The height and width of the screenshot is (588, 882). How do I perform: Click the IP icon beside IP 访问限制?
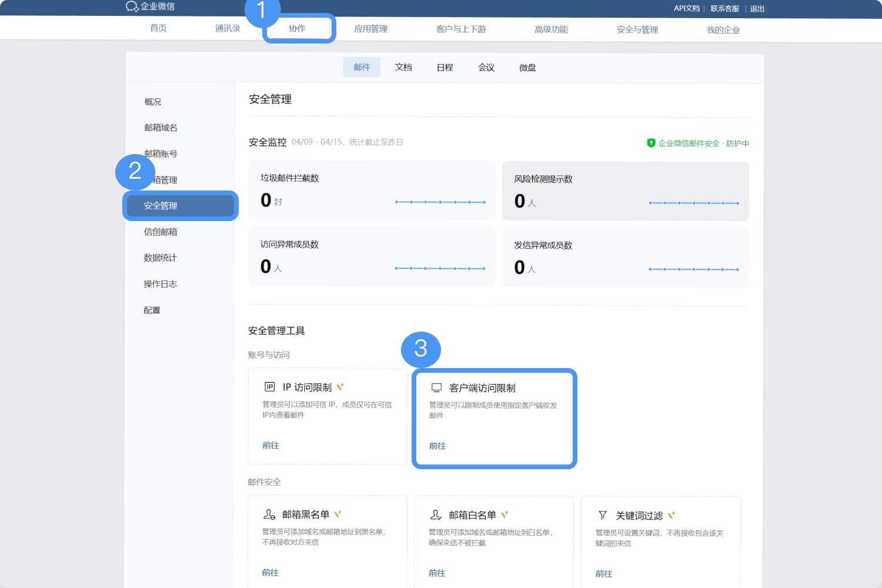tap(270, 386)
